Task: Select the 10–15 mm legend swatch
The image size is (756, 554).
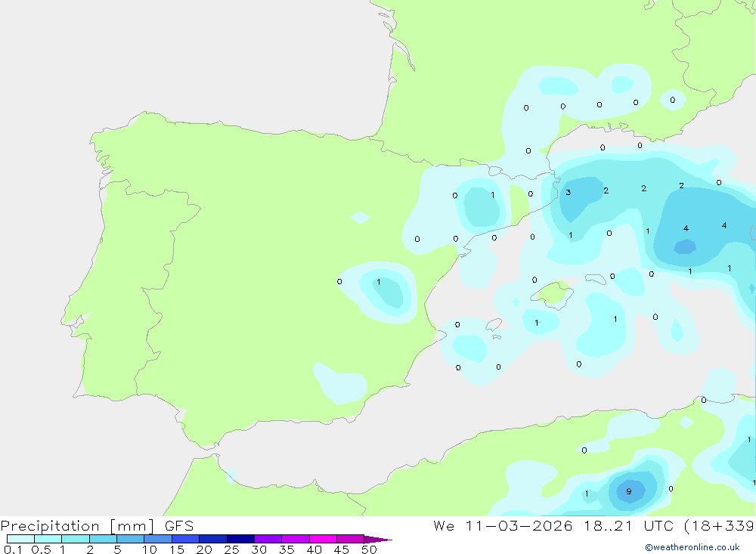Action: (x=158, y=539)
